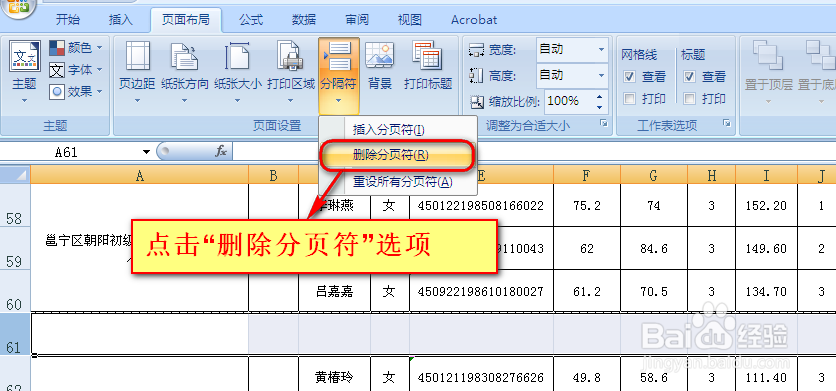The image size is (836, 391).
Task: Click cell containing 吕嘉嘉
Action: (x=334, y=291)
